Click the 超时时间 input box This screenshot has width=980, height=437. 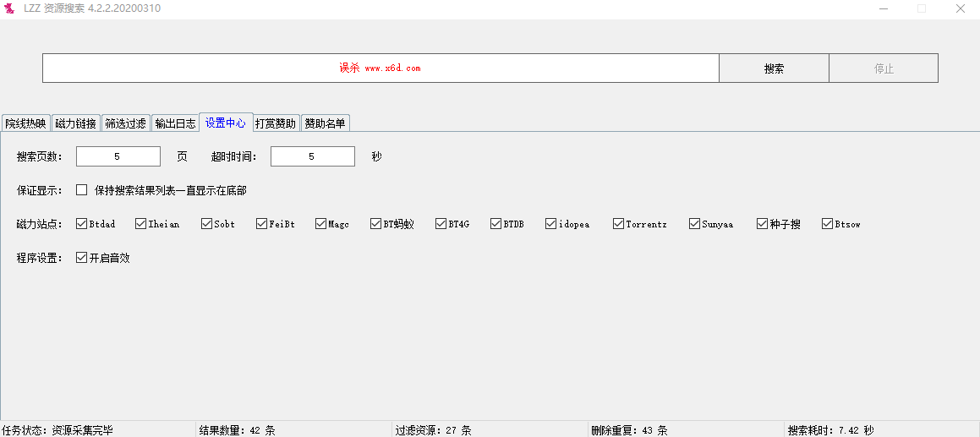coord(312,156)
